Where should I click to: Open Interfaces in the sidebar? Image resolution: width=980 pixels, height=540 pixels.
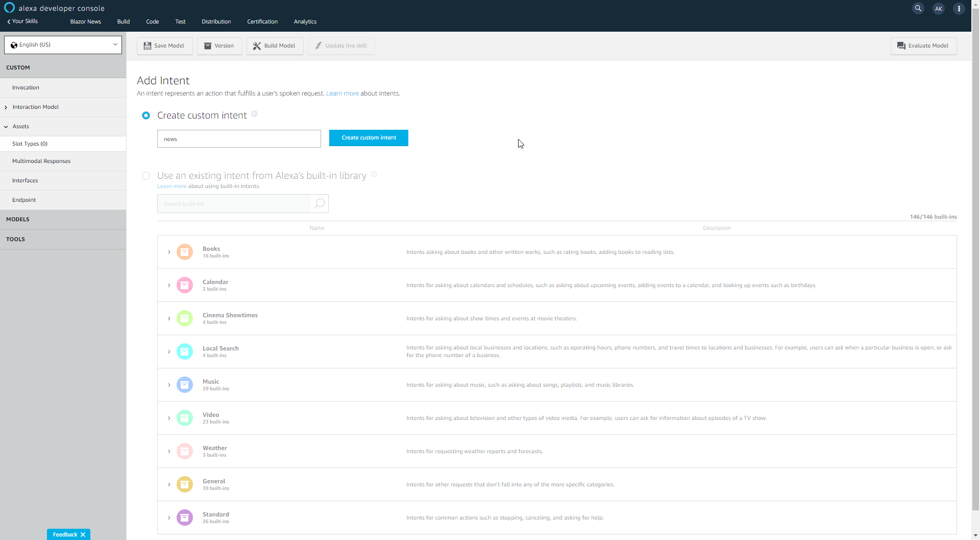(x=63, y=180)
